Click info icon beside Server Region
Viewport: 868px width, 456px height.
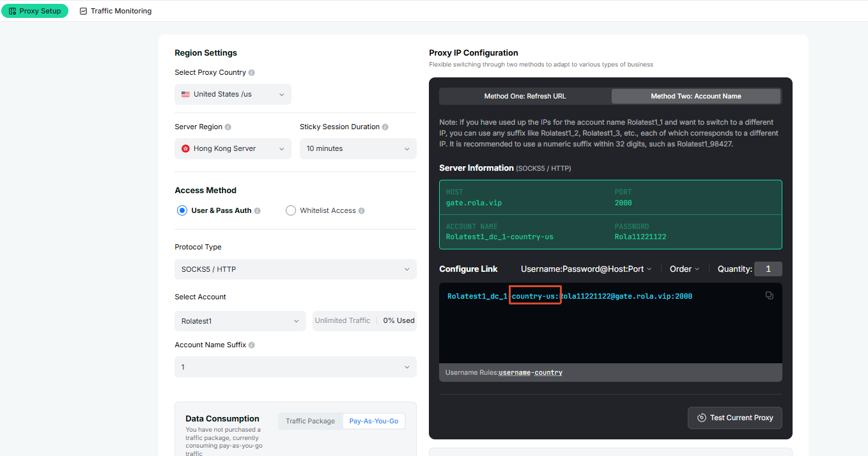228,127
